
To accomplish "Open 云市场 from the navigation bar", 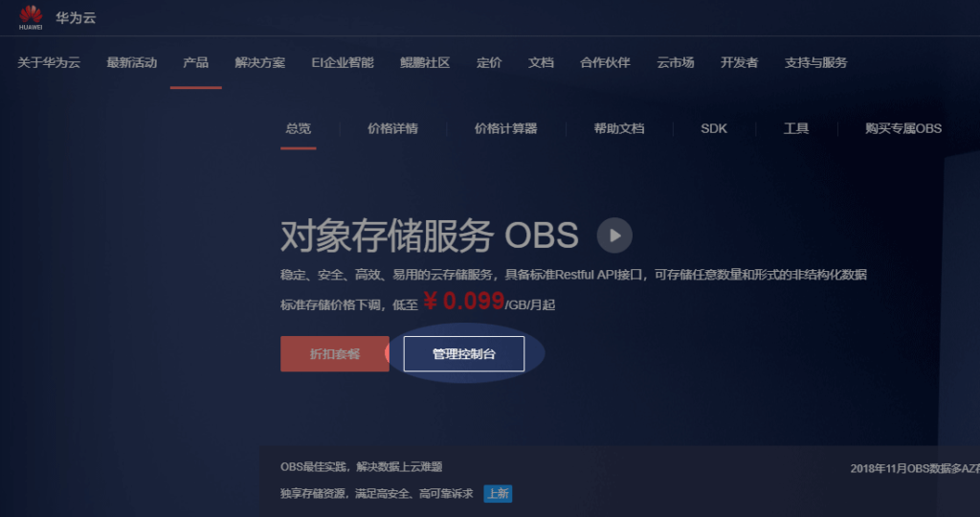I will click(676, 63).
